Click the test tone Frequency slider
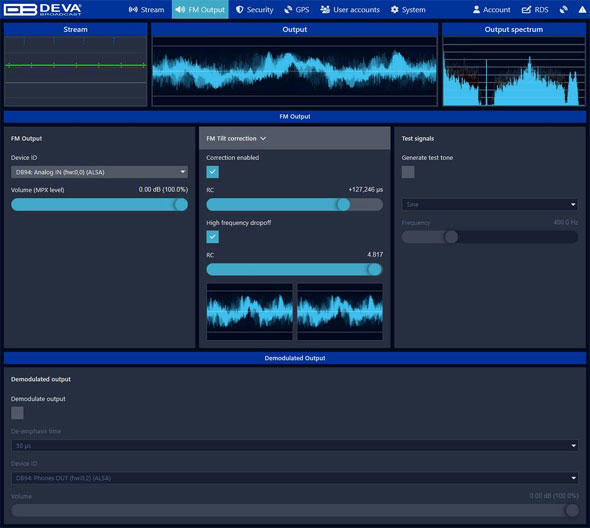 (x=490, y=237)
